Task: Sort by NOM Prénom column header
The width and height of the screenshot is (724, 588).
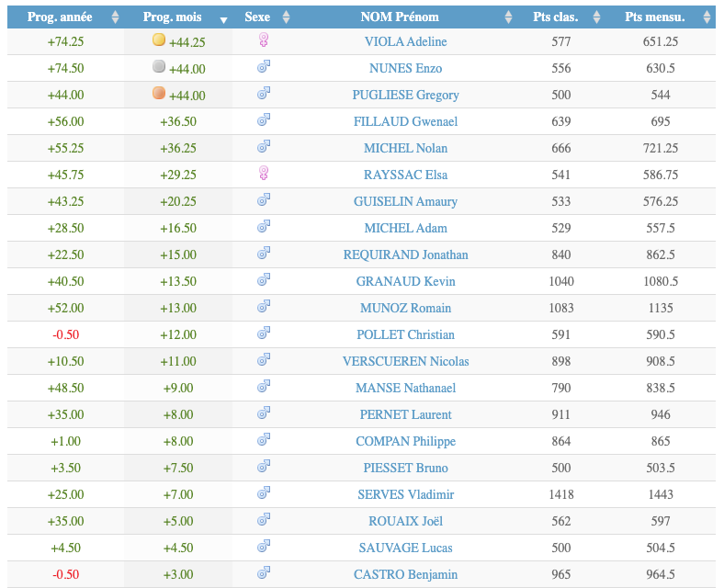Action: (400, 17)
